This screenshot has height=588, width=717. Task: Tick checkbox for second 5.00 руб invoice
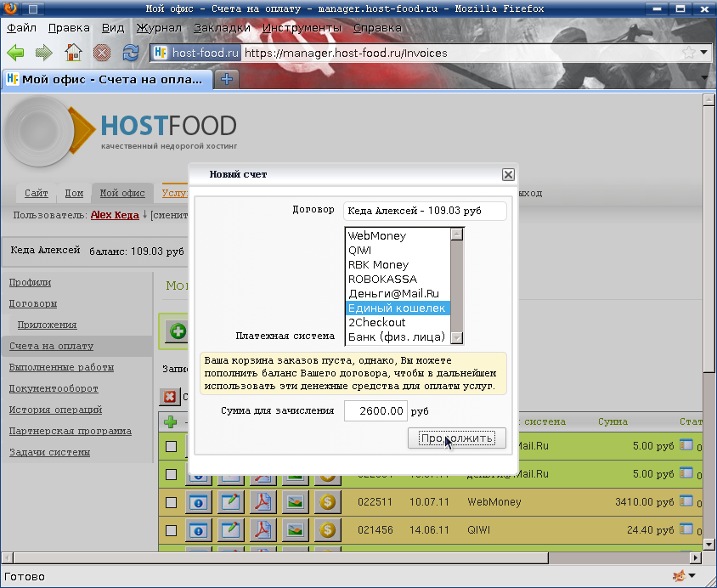(x=171, y=475)
